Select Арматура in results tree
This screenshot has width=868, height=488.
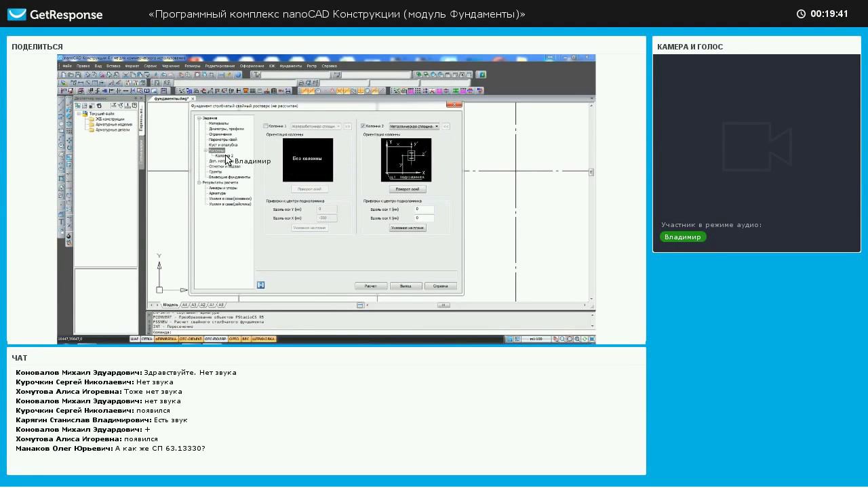[218, 193]
